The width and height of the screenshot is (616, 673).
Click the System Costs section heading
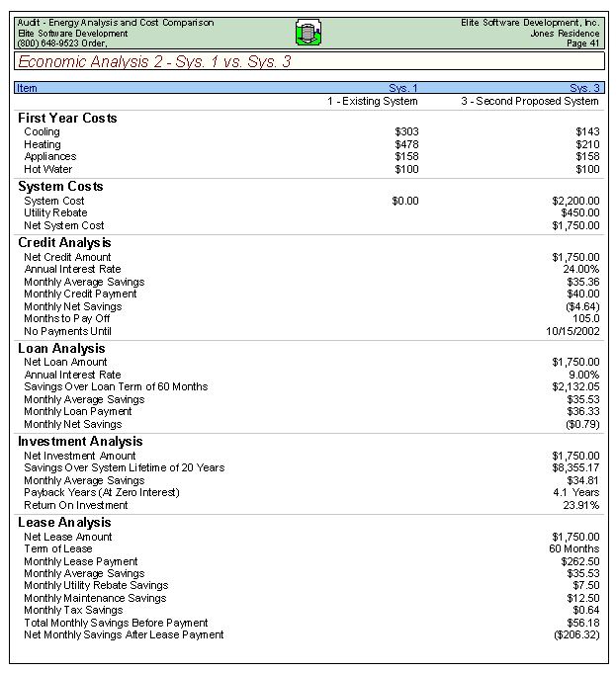click(60, 187)
